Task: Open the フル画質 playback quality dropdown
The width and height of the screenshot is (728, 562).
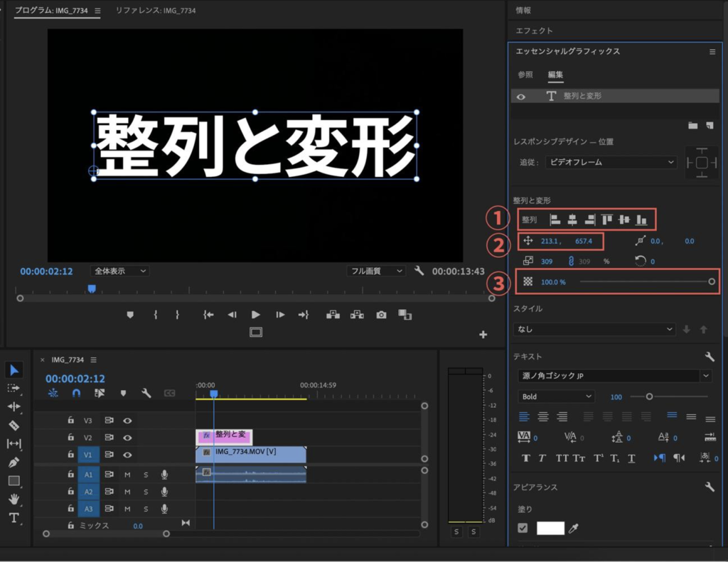Action: [375, 270]
